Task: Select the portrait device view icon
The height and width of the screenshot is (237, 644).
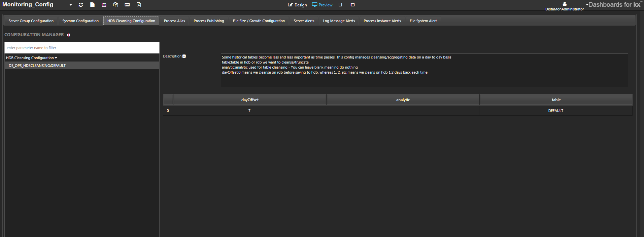Action: tap(340, 5)
